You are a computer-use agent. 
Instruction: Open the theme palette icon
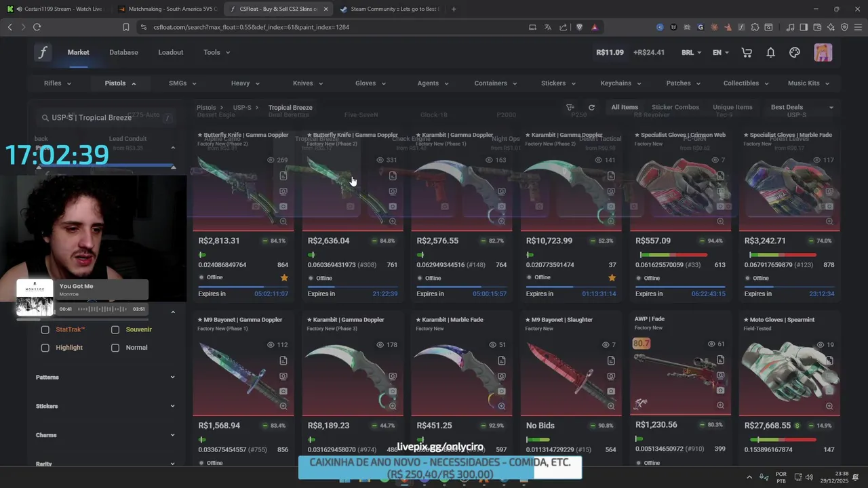click(x=795, y=52)
